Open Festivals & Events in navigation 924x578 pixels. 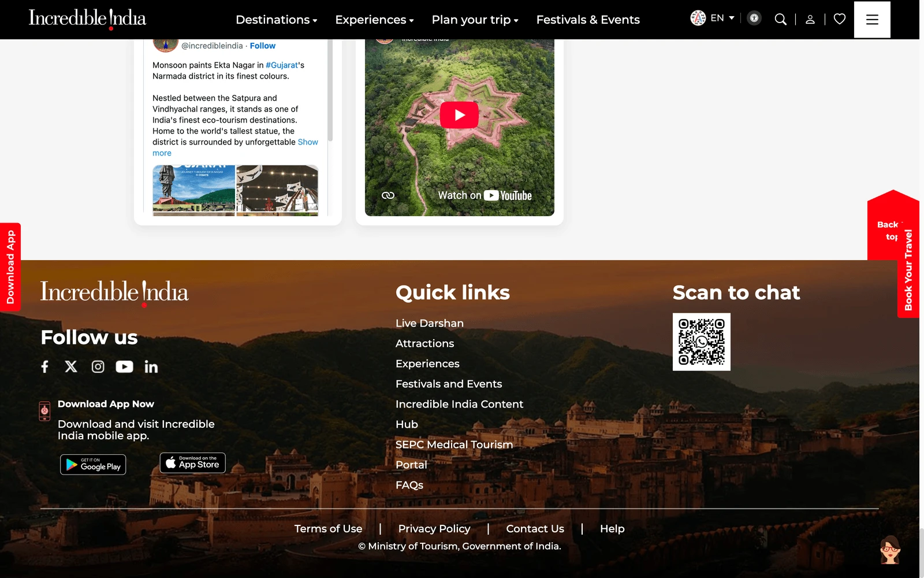pyautogui.click(x=588, y=20)
